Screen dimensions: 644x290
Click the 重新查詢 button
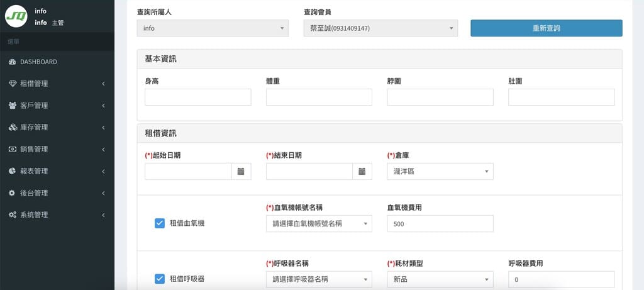pyautogui.click(x=546, y=28)
